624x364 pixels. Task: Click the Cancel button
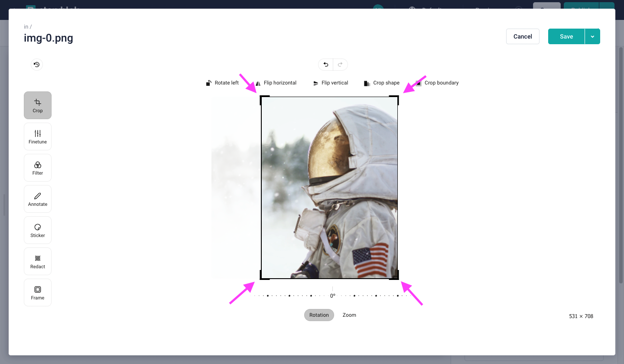click(523, 36)
